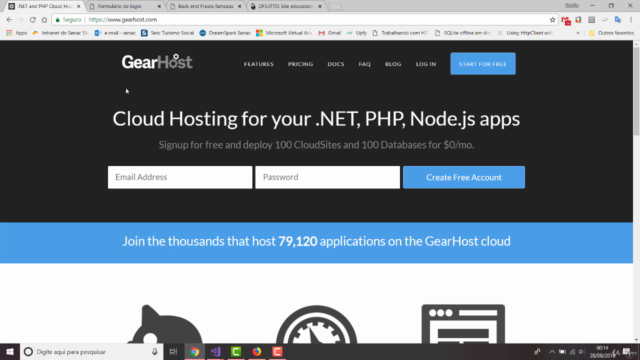640x360 pixels.
Task: Click the taskbar clock and date
Action: [602, 352]
